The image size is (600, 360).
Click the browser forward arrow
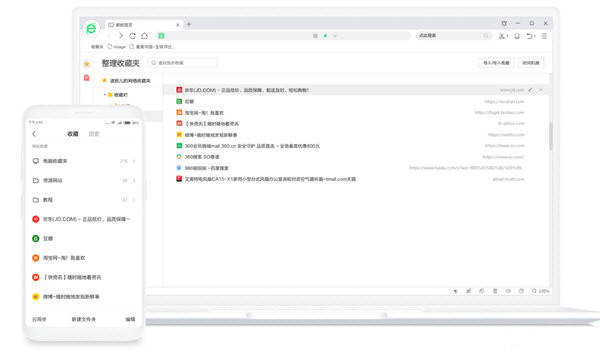tap(121, 36)
